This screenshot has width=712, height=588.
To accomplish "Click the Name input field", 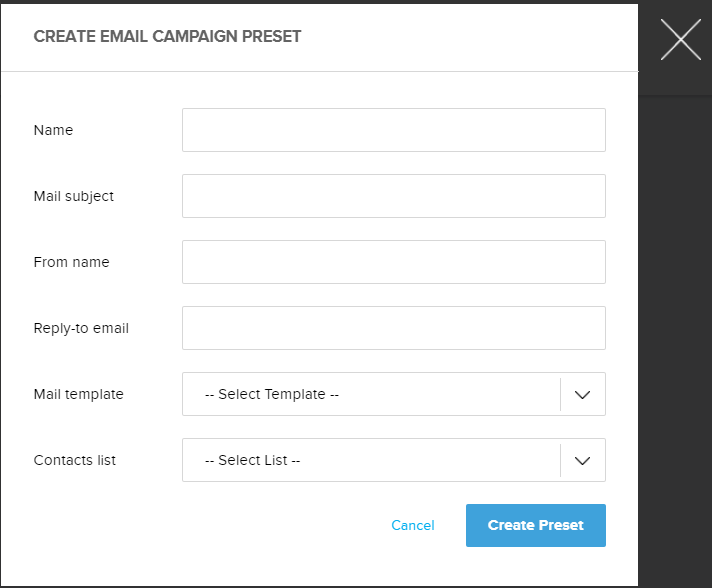I will click(x=393, y=130).
